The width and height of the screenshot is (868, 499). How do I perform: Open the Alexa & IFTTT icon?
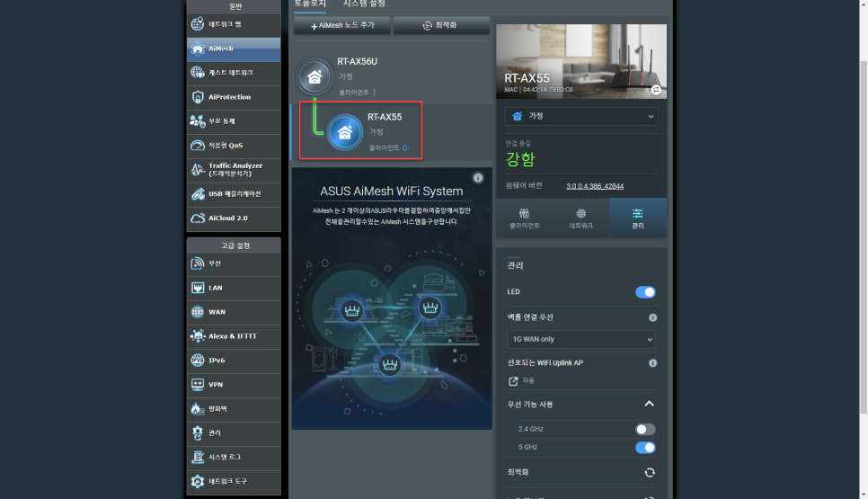(198, 336)
